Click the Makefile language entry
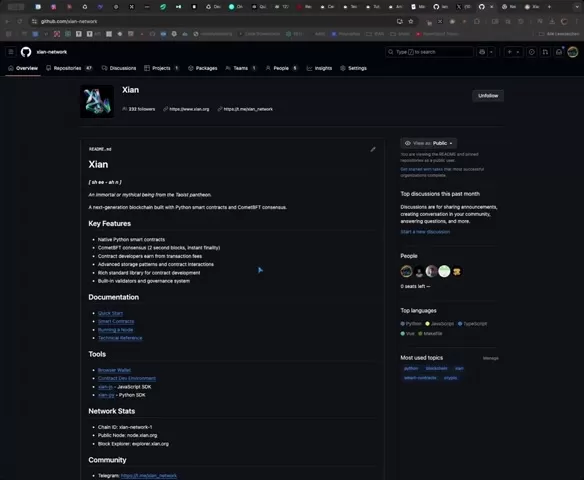The height and width of the screenshot is (480, 584). [x=430, y=334]
